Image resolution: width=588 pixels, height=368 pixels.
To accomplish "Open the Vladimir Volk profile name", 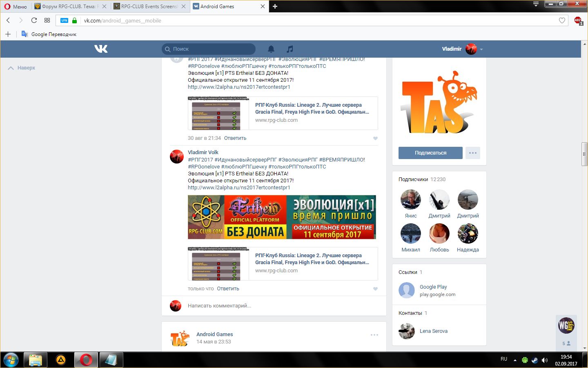I will pyautogui.click(x=203, y=152).
